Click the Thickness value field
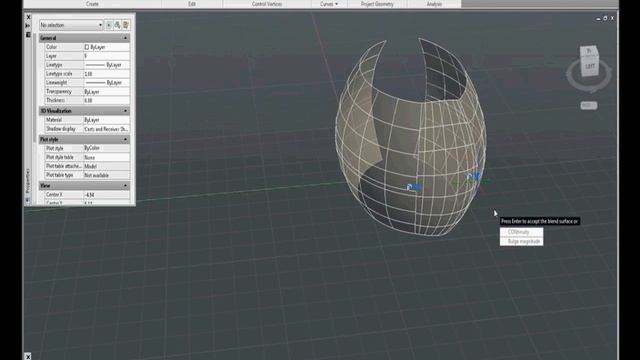Screen dimensions: 640x360 [106, 100]
